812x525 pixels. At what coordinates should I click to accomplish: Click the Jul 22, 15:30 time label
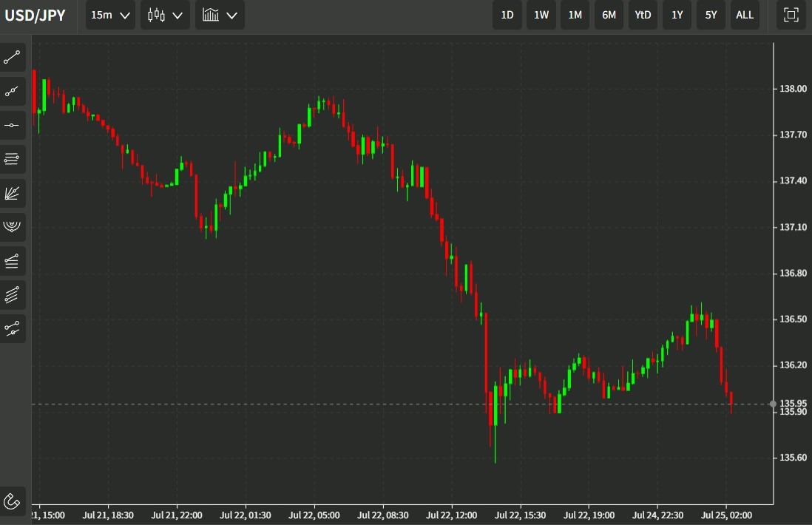(x=520, y=515)
